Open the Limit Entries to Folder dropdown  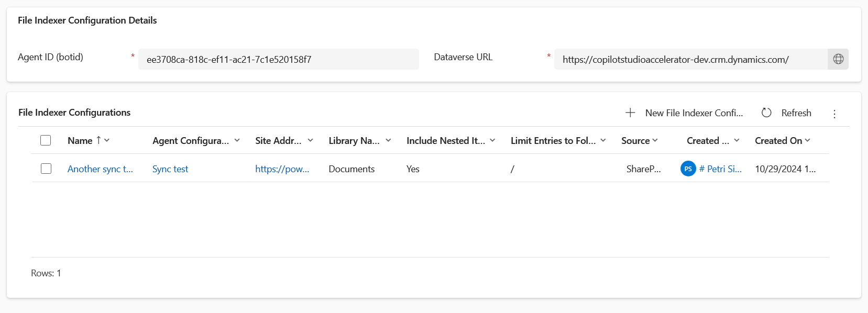point(603,140)
